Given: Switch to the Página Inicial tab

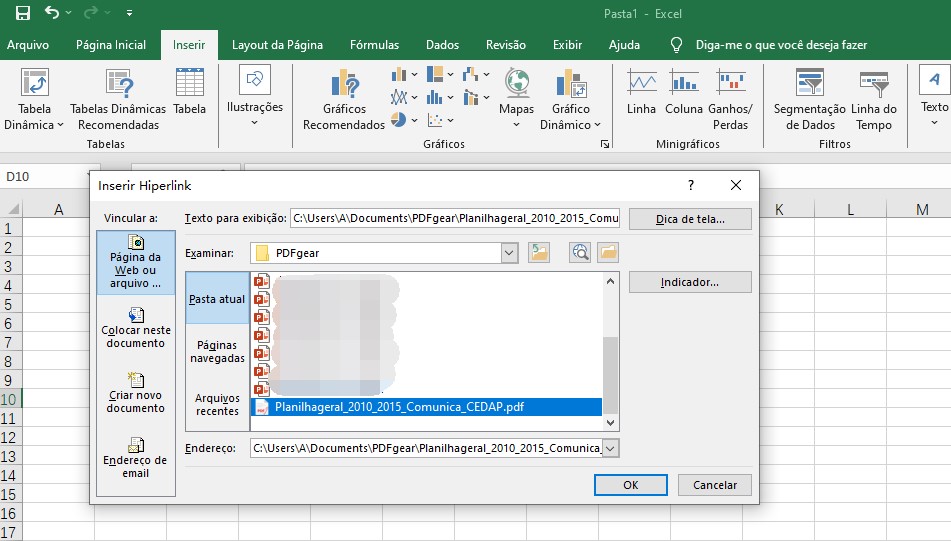Looking at the screenshot, I should pos(111,45).
